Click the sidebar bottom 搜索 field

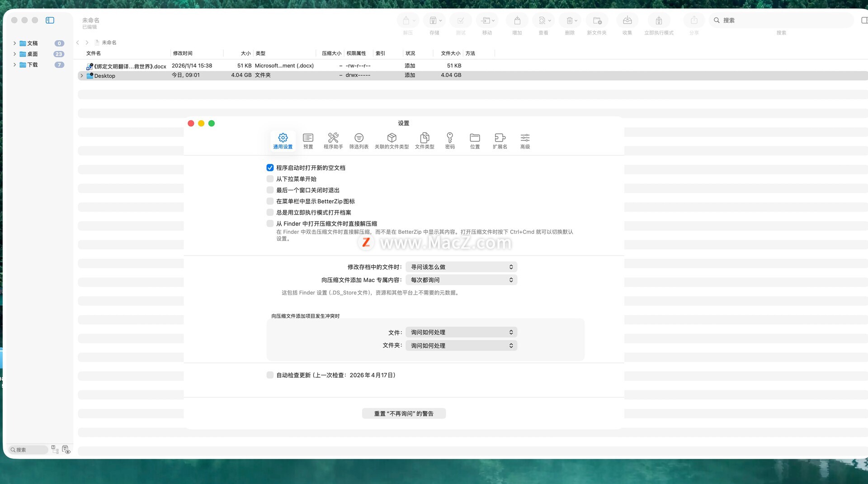point(28,450)
